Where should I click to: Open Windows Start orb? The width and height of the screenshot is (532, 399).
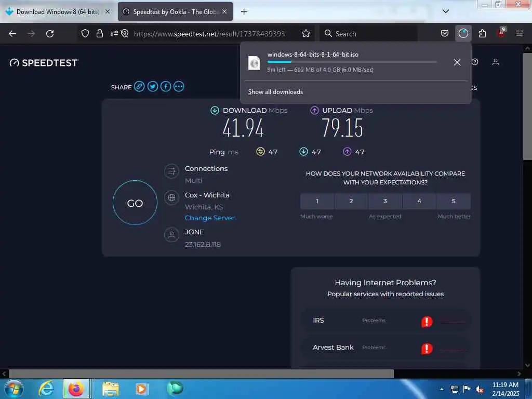point(14,389)
